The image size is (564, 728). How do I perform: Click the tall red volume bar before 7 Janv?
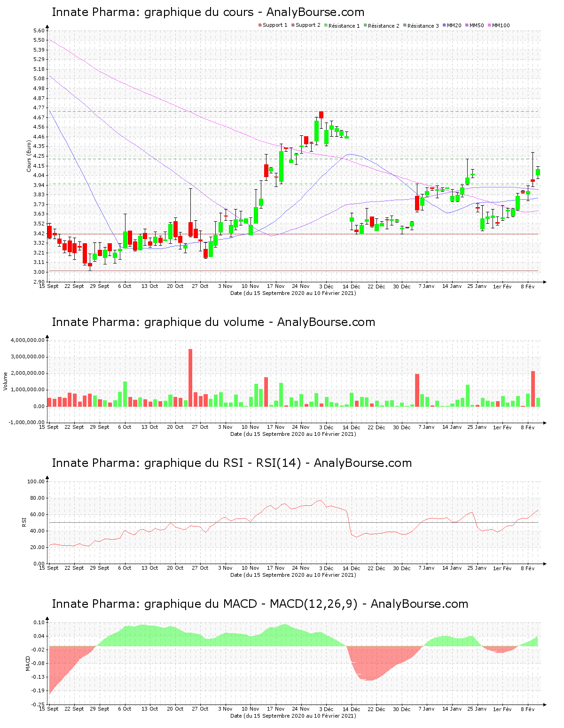pyautogui.click(x=417, y=390)
